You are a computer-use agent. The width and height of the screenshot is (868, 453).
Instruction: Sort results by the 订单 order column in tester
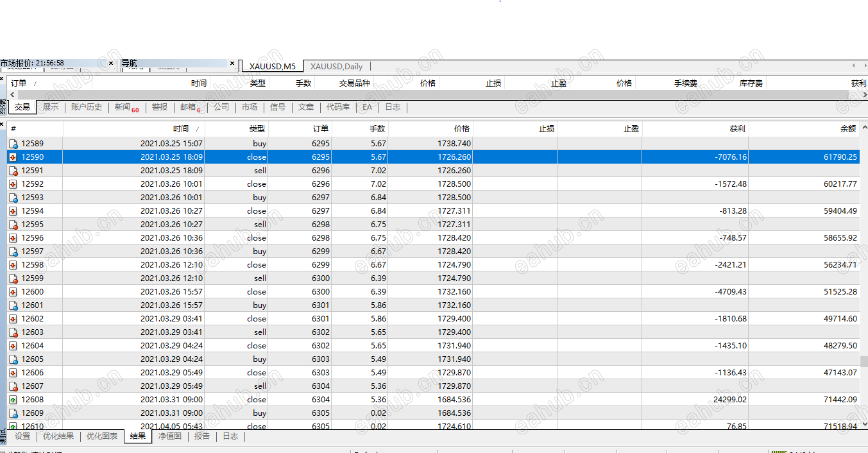[300, 129]
